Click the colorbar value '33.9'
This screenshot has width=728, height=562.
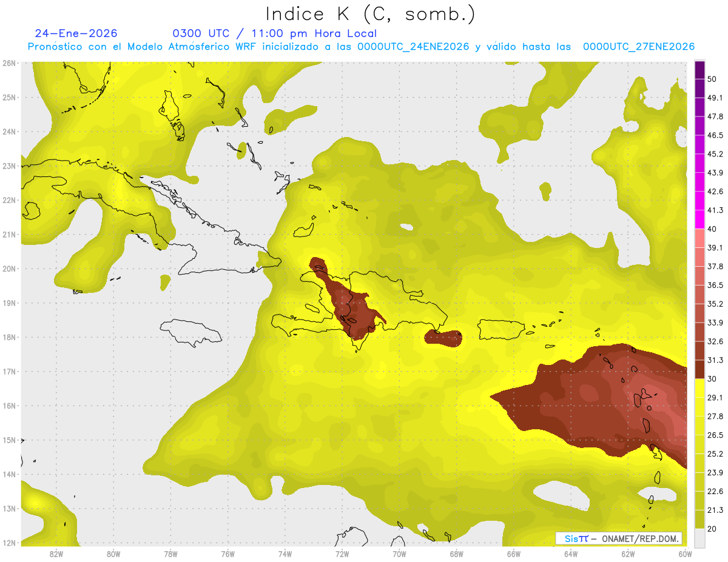(x=715, y=323)
